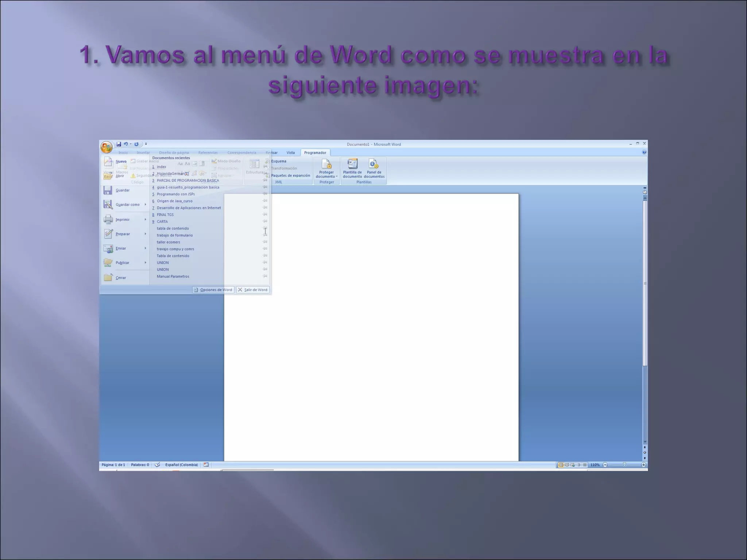
Task: Click the Salir de Word button
Action: click(253, 290)
